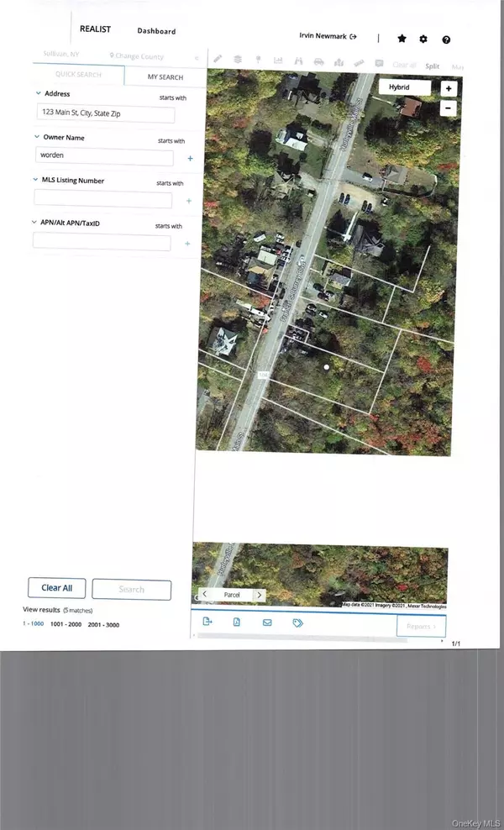Open MLS Listing 'starts with' match dropdown
Screen dimensions: 504x830
coord(170,183)
